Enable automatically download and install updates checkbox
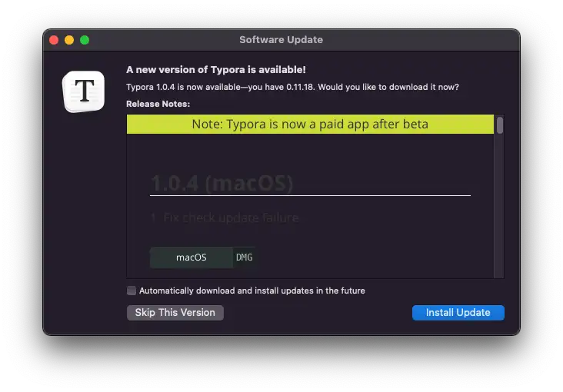563x392 pixels. (x=132, y=291)
